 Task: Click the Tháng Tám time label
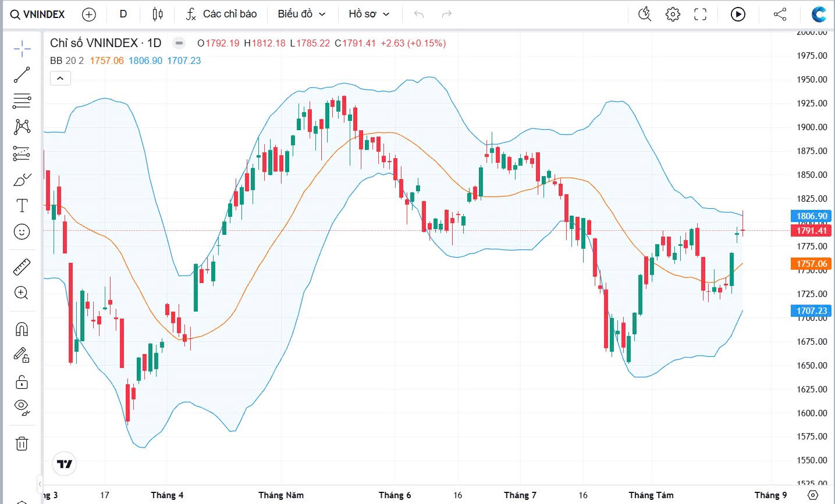pyautogui.click(x=651, y=495)
